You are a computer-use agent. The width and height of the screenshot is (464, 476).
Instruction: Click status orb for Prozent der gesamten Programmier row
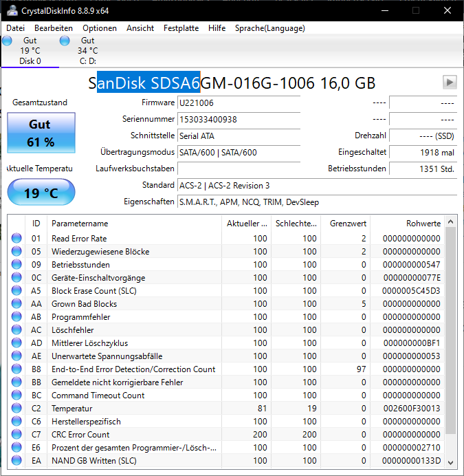click(x=16, y=447)
